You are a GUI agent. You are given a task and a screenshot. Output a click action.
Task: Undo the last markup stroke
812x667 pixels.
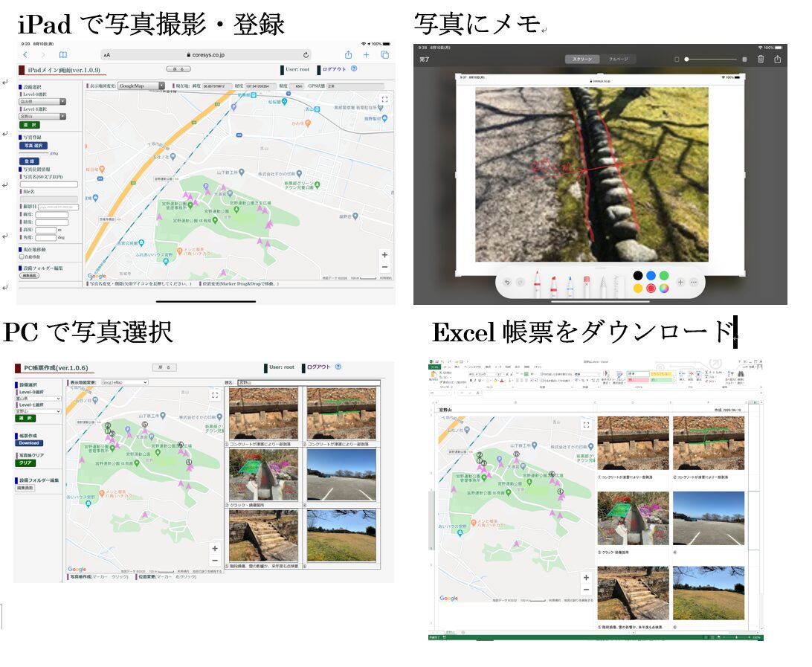click(x=507, y=283)
